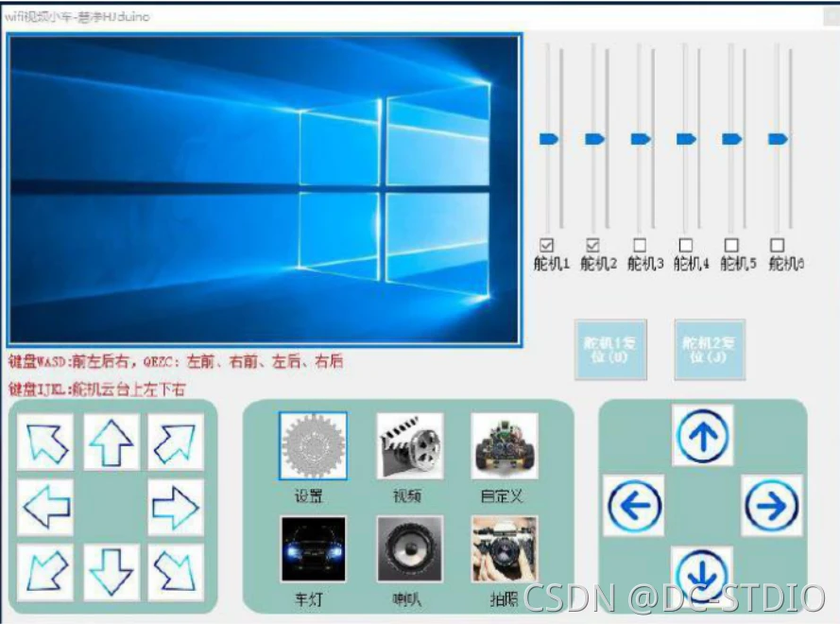Tilt the gimbal up with the circled arrow

[x=702, y=435]
